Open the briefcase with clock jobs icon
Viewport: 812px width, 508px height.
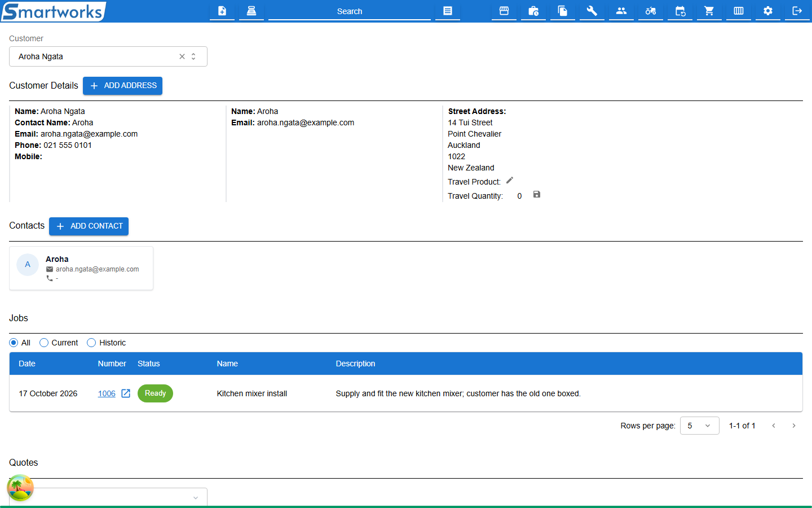(533, 11)
